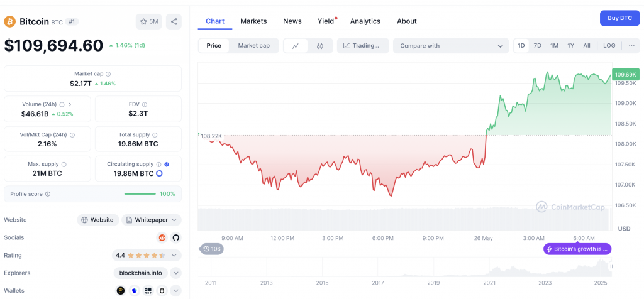Viewport: 644px width, 299px height.
Task: Click the Profile score info icon
Action: click(x=48, y=194)
